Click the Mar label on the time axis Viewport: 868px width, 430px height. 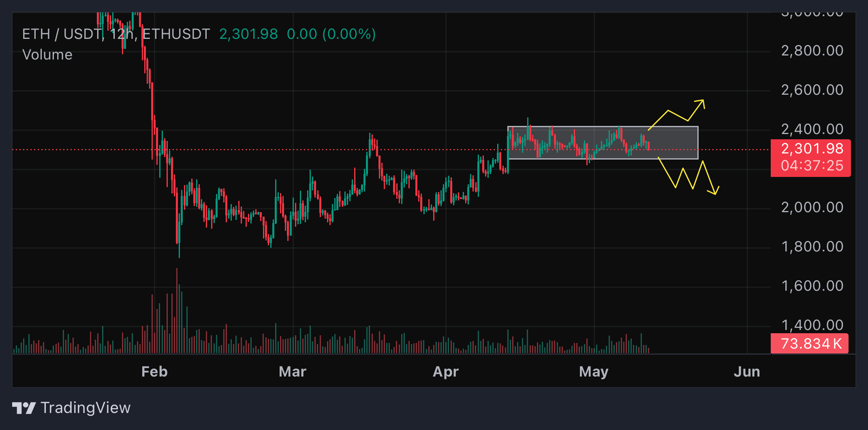coord(293,372)
